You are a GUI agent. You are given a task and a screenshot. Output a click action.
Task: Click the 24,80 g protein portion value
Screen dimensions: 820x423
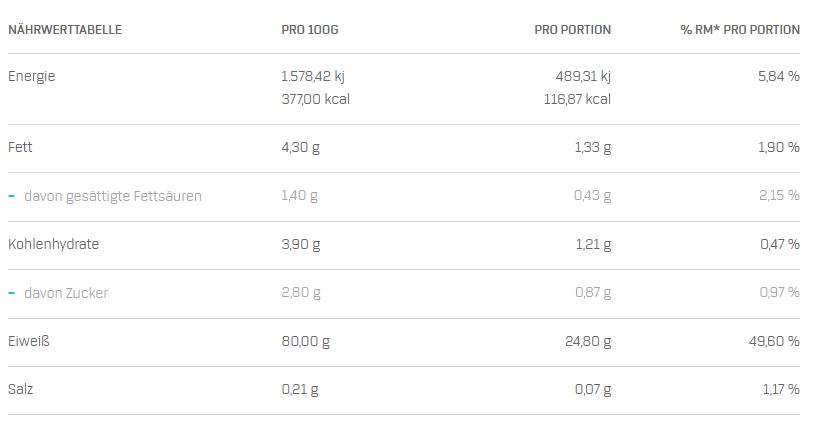[588, 341]
